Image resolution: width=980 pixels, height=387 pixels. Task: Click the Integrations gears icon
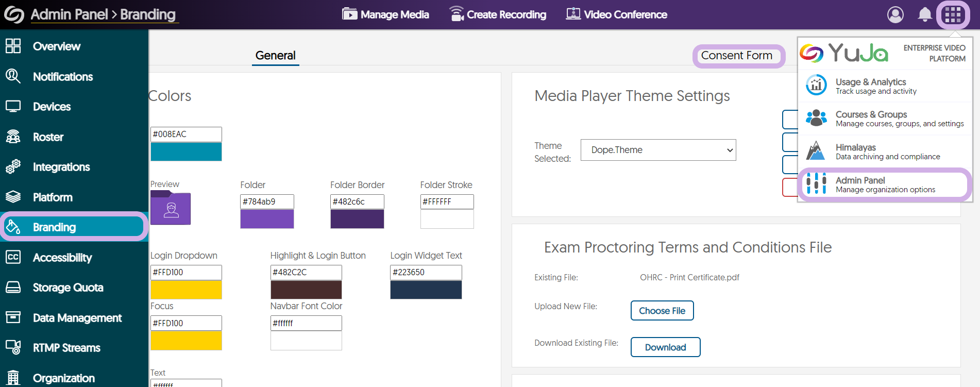[x=13, y=167]
